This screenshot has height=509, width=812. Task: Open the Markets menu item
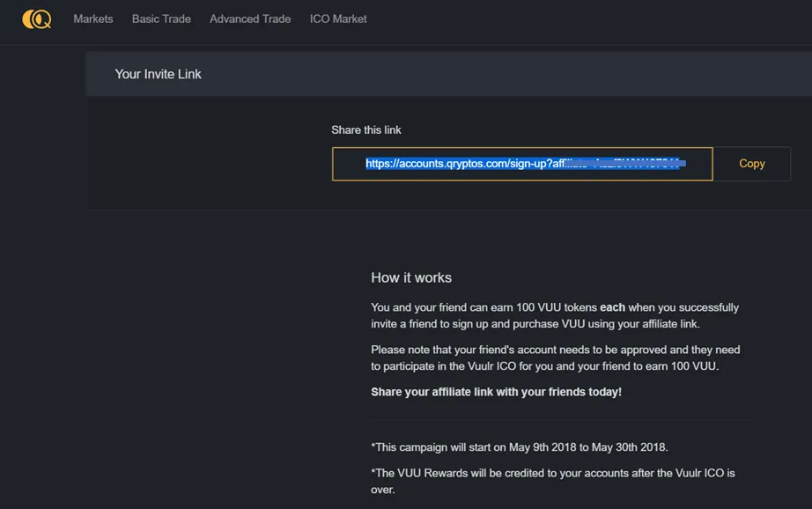(x=93, y=19)
